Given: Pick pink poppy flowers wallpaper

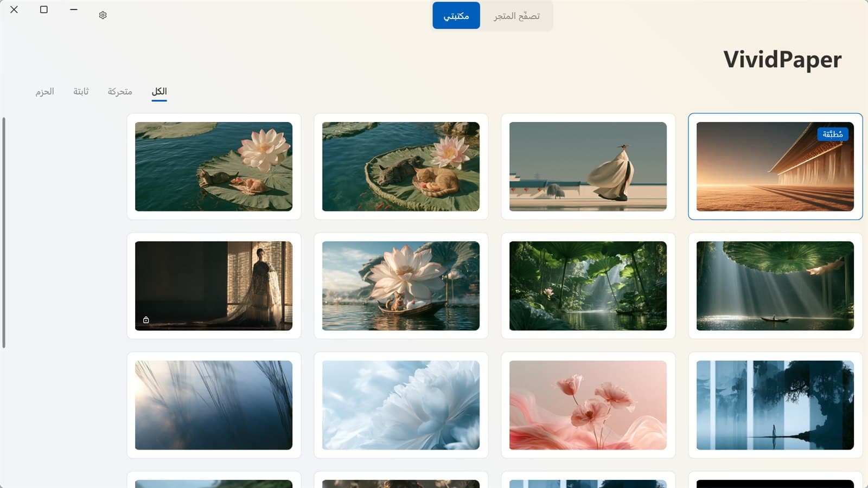Looking at the screenshot, I should point(588,405).
